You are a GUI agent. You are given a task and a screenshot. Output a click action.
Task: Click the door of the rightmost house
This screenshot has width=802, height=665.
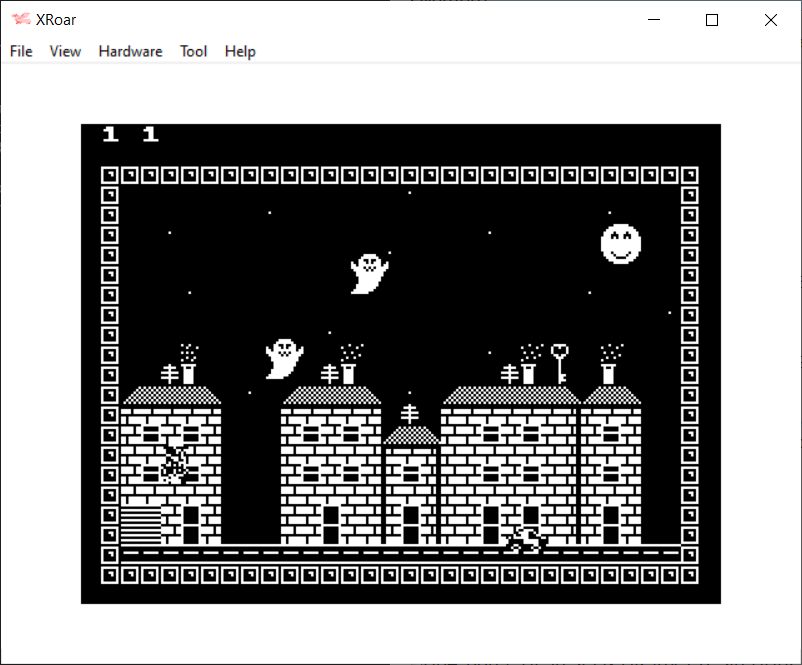point(610,523)
